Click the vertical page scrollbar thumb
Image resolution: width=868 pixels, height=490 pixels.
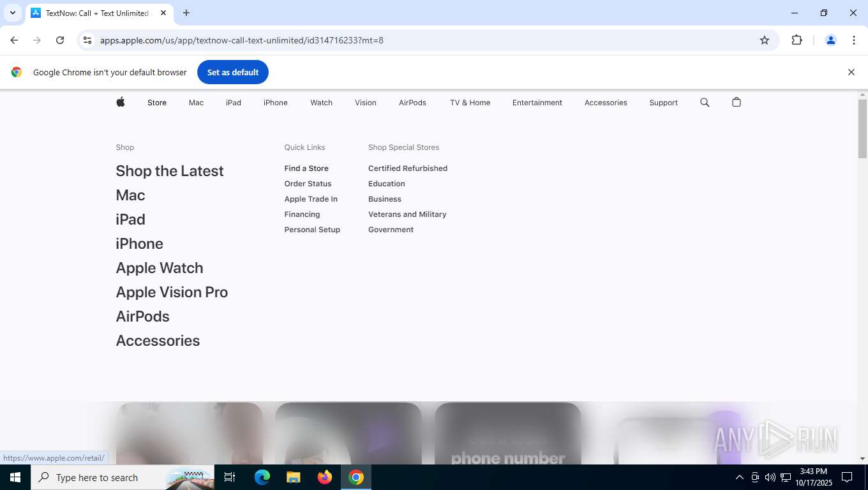tap(862, 129)
